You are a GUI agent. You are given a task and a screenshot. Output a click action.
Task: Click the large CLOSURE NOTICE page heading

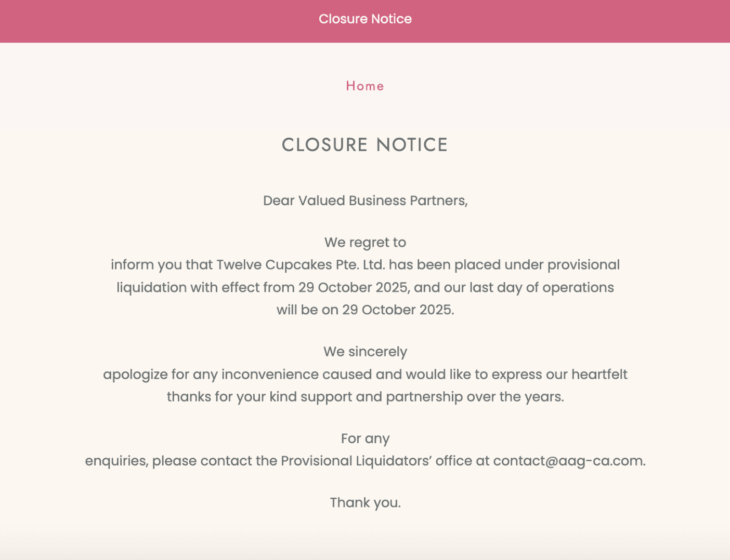[364, 145]
